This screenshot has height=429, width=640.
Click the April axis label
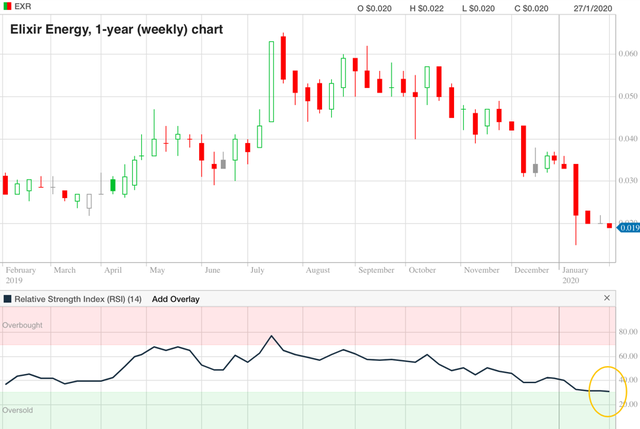point(113,270)
